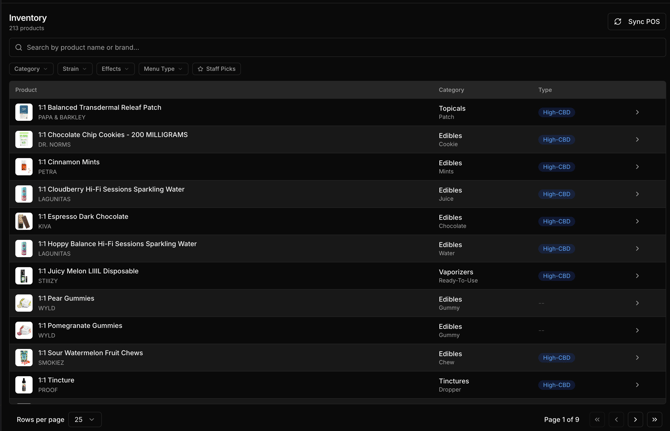Viewport: 670px width, 431px height.
Task: Select '1:1 Sour Watermelon Fruit Chews' name
Action: (x=91, y=353)
